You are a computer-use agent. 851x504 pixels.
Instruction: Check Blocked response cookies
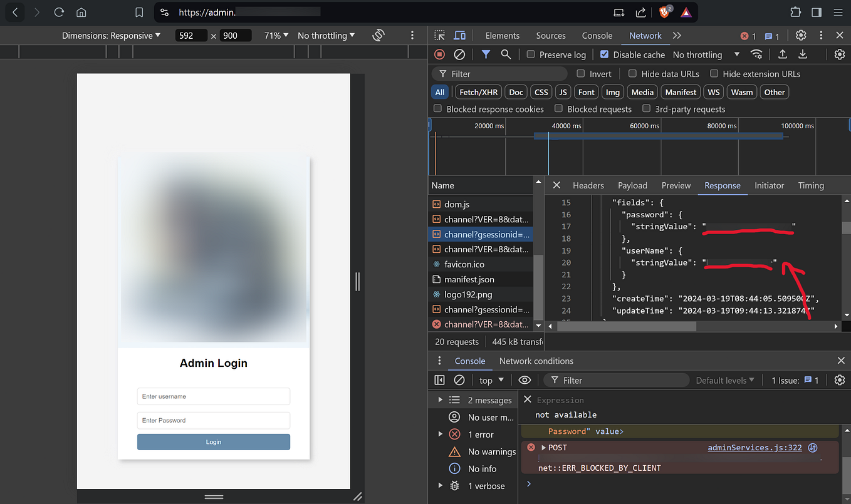[437, 109]
